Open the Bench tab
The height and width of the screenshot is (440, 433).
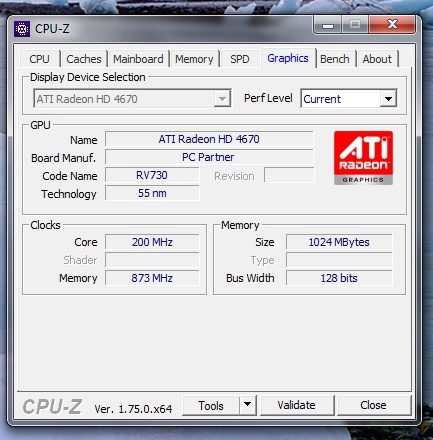(x=335, y=59)
